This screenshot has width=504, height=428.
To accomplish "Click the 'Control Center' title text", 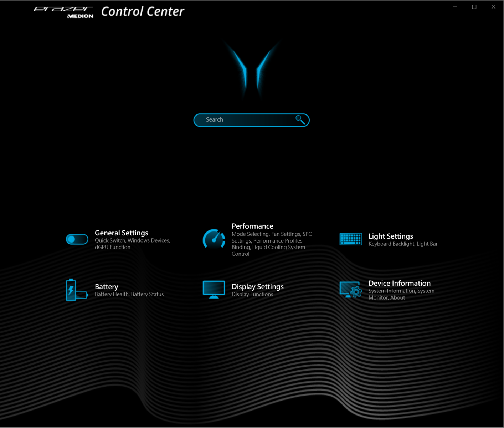I will [x=143, y=11].
